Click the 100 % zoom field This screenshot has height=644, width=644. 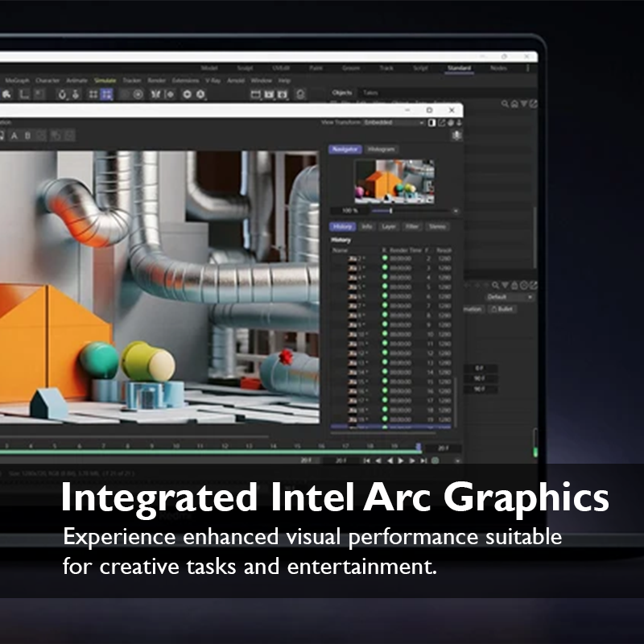[x=349, y=211]
